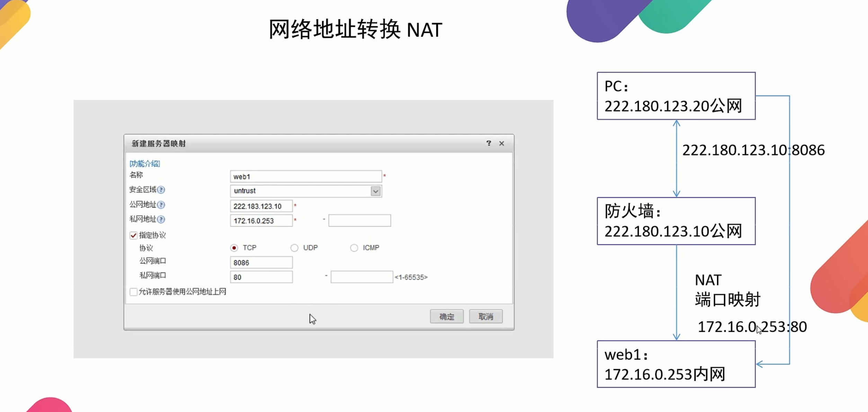Select the UDP protocol radio button

pyautogui.click(x=294, y=248)
